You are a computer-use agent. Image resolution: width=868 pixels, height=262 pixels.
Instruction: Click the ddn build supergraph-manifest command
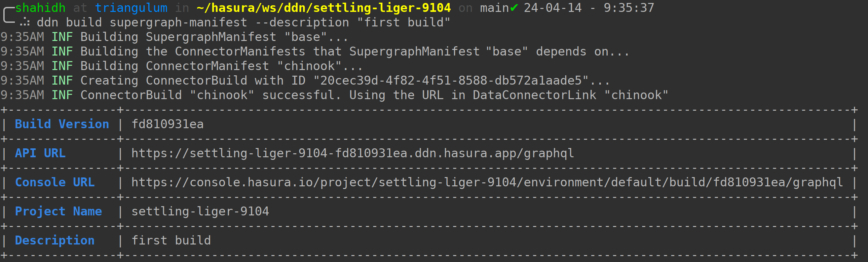(243, 22)
